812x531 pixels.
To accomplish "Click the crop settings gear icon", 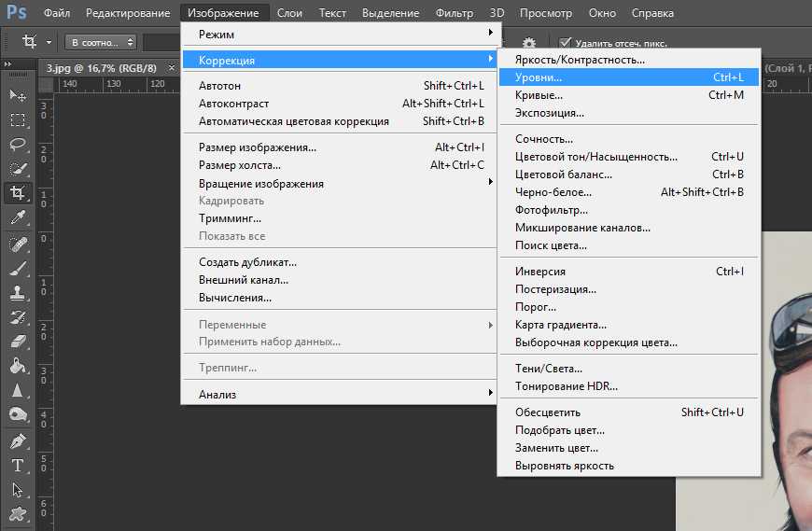I will 529,43.
